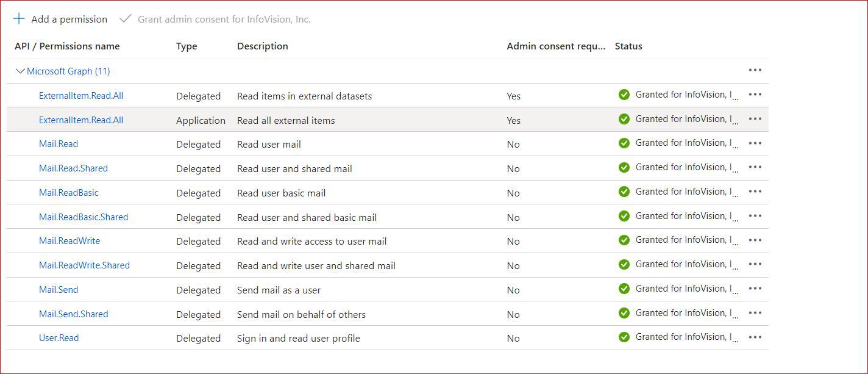Viewport: 868px width, 374px height.
Task: Click green granted icon for Mail.Read.Shared
Action: (x=624, y=167)
